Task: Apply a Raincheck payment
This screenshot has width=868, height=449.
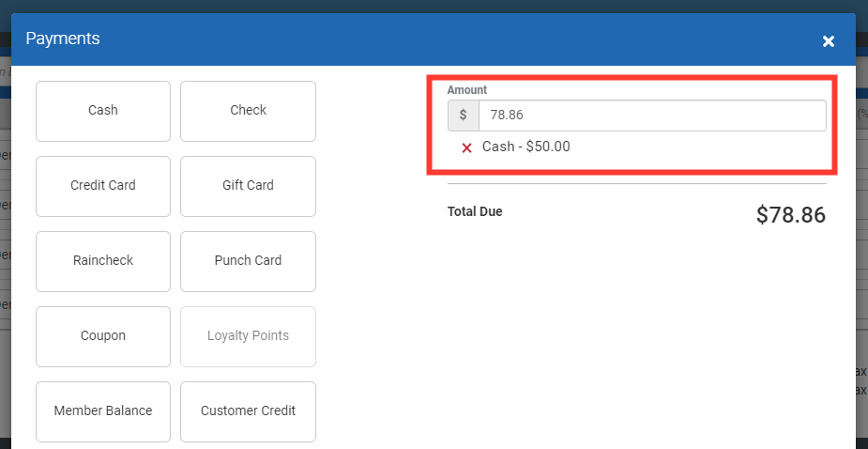Action: [103, 261]
